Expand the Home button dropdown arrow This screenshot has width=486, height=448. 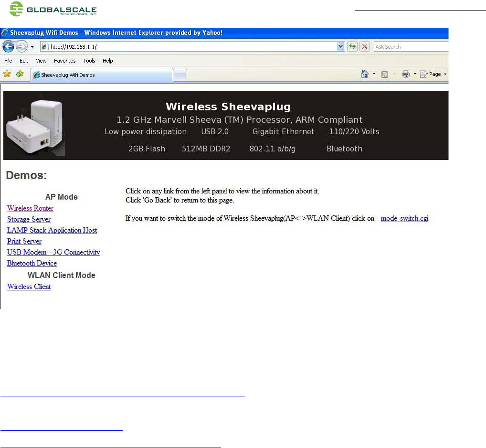coord(374,74)
